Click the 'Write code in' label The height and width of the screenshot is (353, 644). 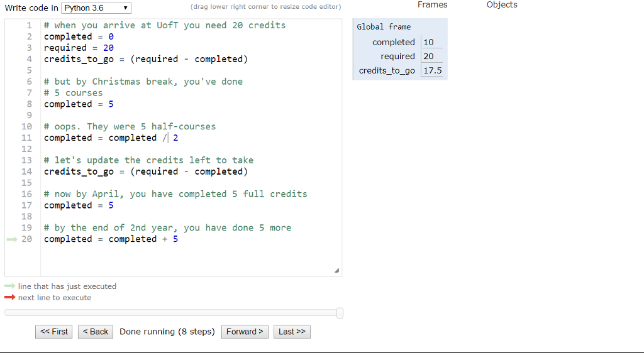click(31, 8)
